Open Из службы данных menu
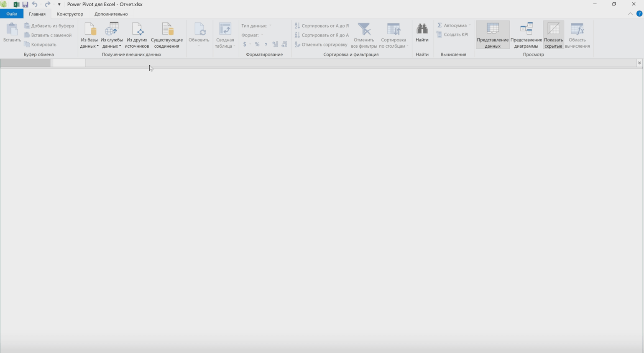This screenshot has height=353, width=644. pos(112,35)
